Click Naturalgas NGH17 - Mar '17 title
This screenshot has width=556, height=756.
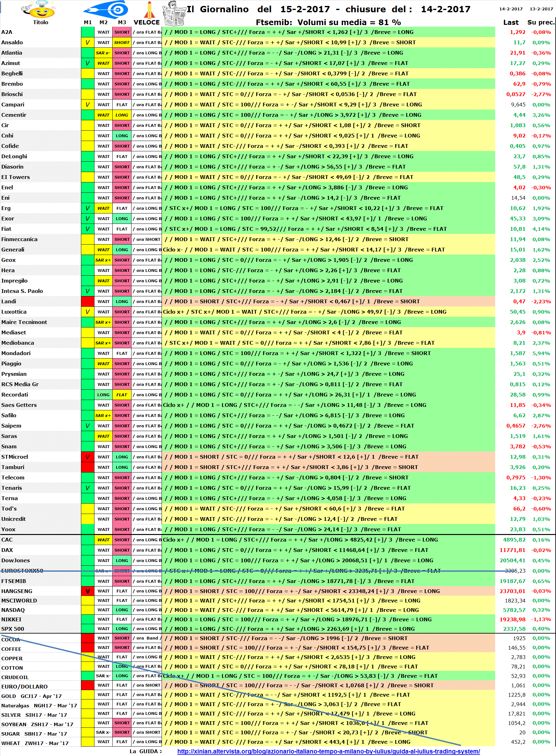pos(39,705)
